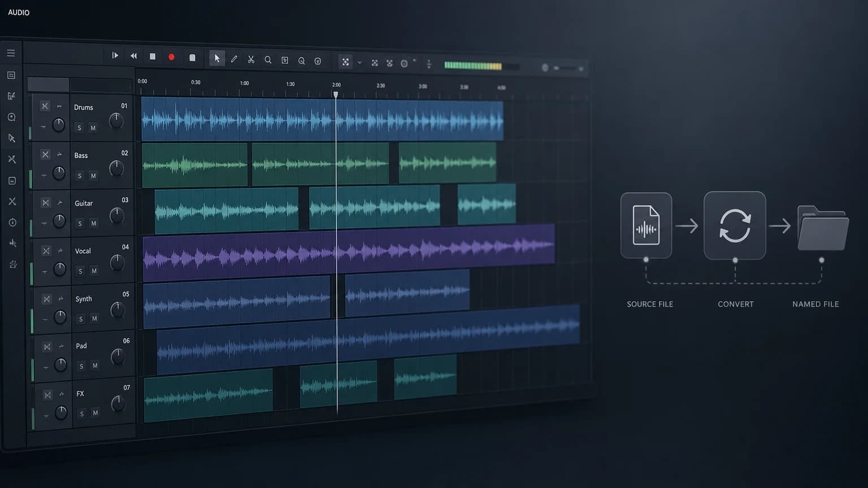This screenshot has height=488, width=868.
Task: Open the Named File folder icon
Action: [x=823, y=228]
